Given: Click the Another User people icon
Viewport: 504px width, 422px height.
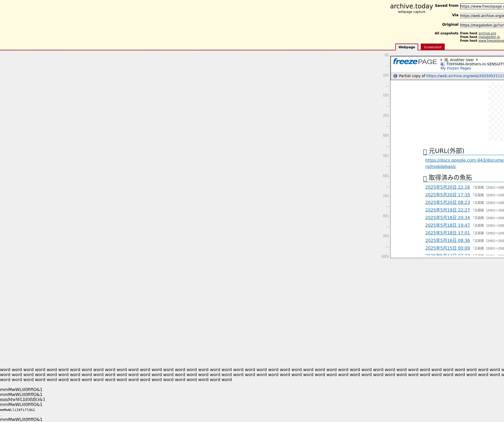Looking at the screenshot, I should (x=446, y=60).
